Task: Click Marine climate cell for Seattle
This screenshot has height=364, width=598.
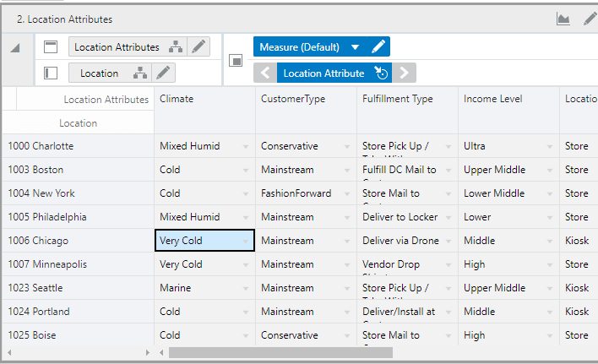Action: click(204, 288)
